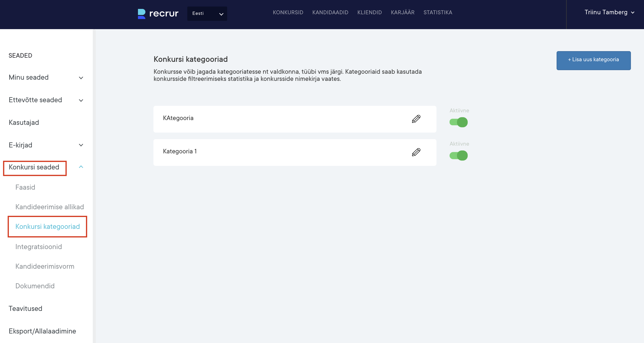The image size is (644, 343).
Task: Toggle the Aktiivne switch for KAtegooria
Action: [458, 122]
